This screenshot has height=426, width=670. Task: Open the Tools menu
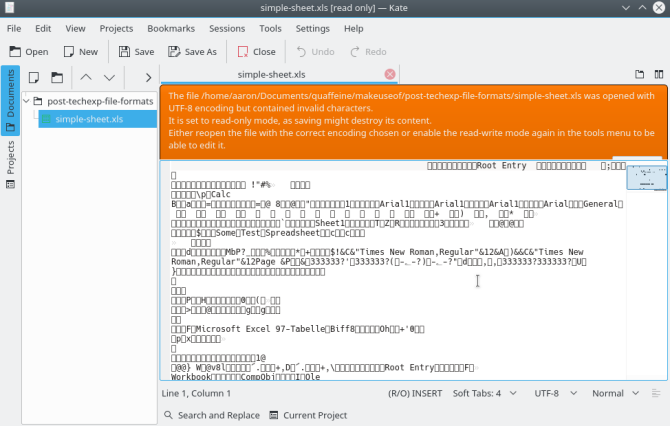(270, 29)
